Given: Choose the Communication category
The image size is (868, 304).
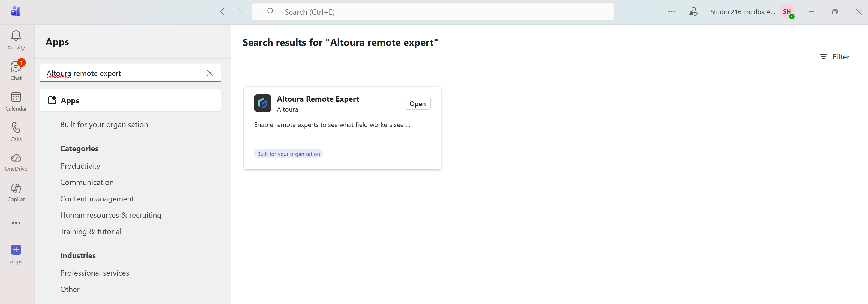Looking at the screenshot, I should 87,182.
